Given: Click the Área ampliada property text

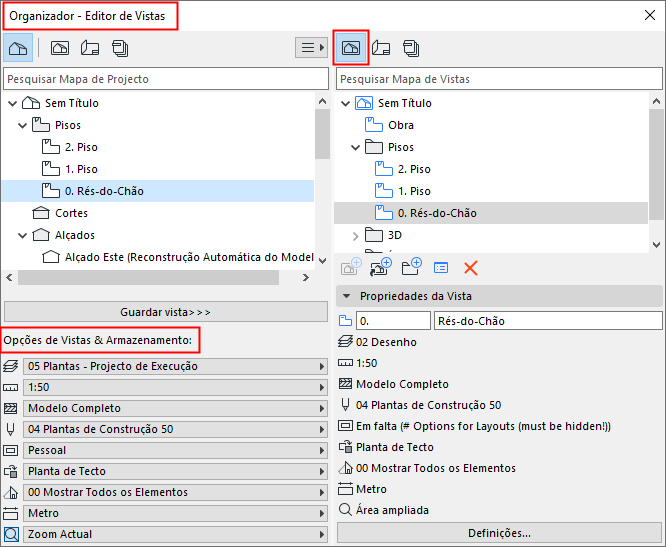Looking at the screenshot, I should [x=392, y=510].
